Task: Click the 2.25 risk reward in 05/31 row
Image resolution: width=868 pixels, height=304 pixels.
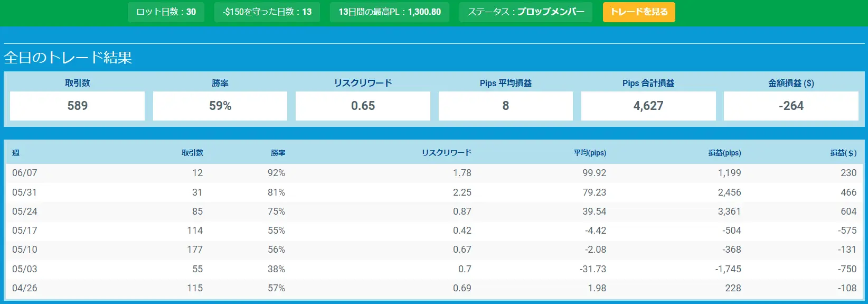Action: pos(462,192)
